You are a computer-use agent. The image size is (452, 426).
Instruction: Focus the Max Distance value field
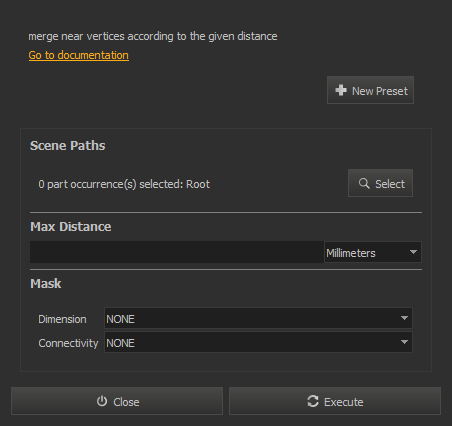pyautogui.click(x=177, y=252)
